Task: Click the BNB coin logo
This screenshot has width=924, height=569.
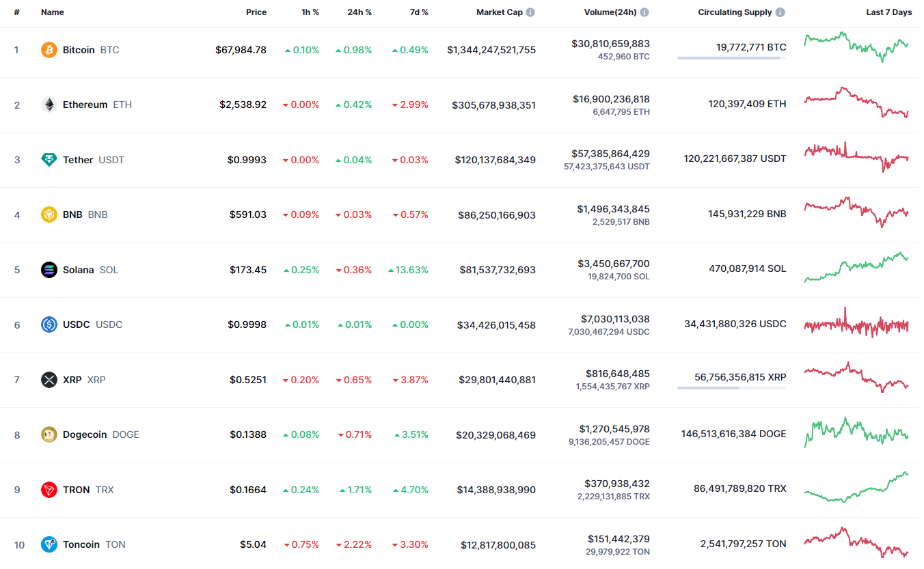Action: 49,214
